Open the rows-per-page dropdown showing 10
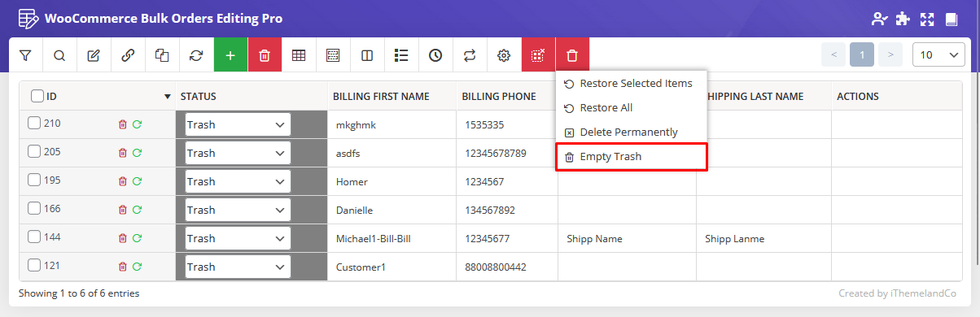980x317 pixels. tap(939, 55)
